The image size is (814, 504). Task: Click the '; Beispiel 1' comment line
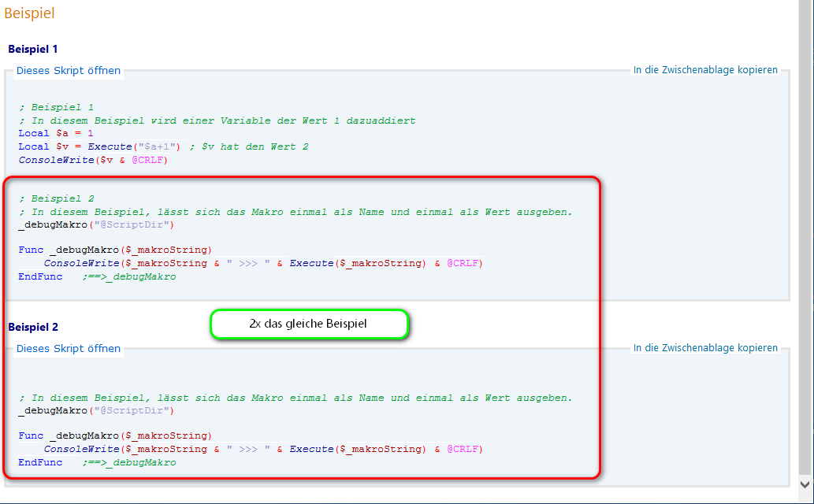pyautogui.click(x=57, y=107)
